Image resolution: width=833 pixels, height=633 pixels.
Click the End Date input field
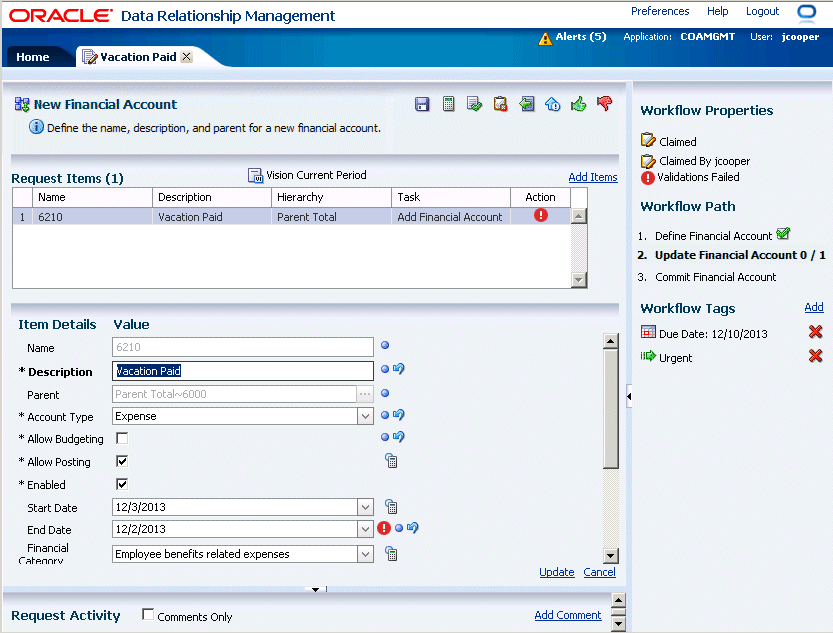tap(235, 529)
